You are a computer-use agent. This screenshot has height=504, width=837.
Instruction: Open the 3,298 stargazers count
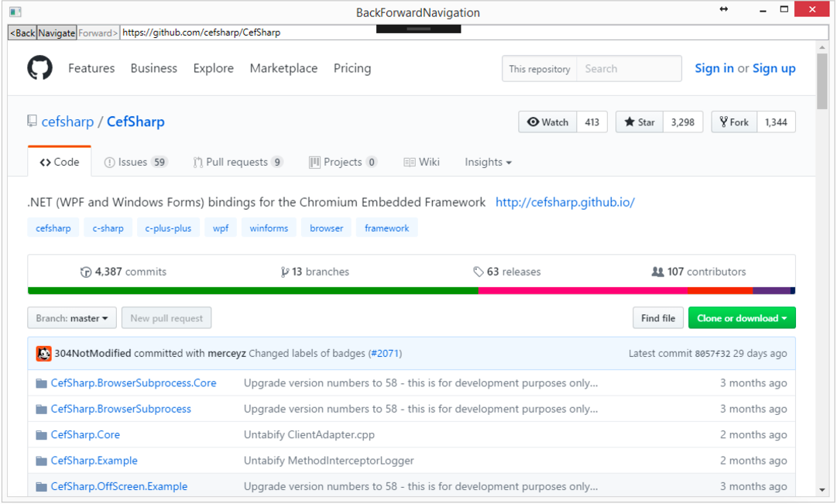[x=683, y=122]
